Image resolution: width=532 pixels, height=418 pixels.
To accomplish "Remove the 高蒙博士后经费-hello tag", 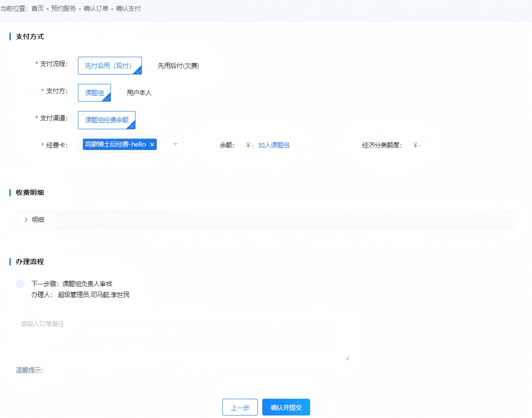I will point(152,145).
